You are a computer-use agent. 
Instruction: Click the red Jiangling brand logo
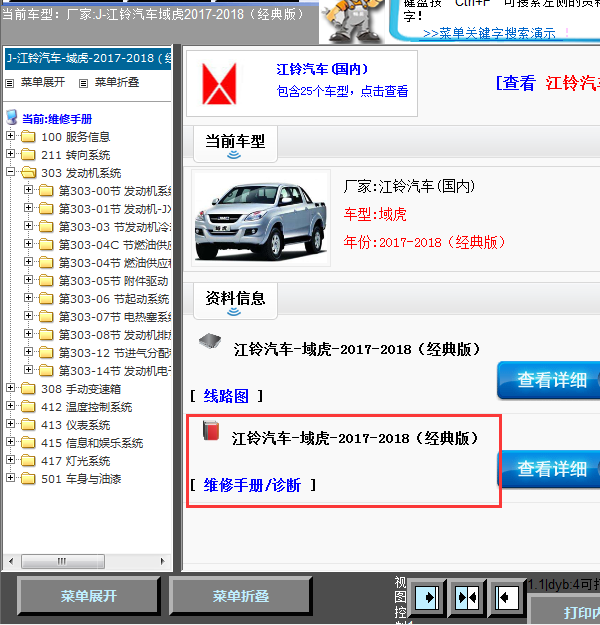[x=219, y=84]
